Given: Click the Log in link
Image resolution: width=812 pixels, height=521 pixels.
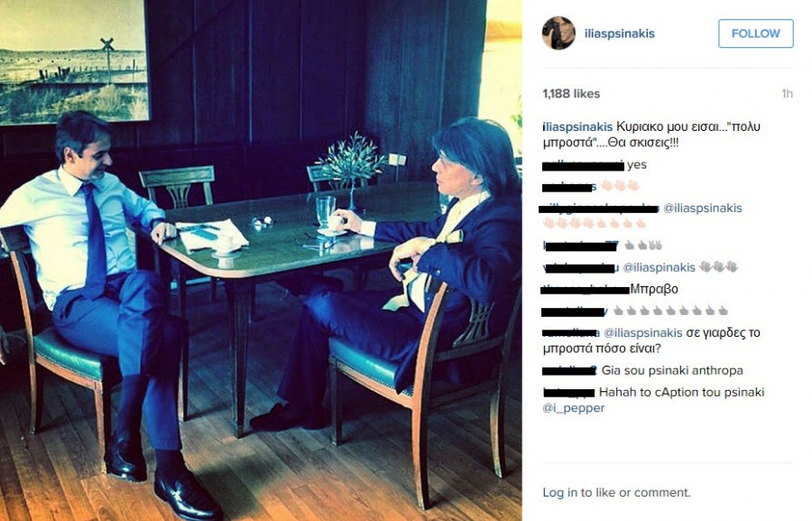Looking at the screenshot, I should tap(559, 492).
